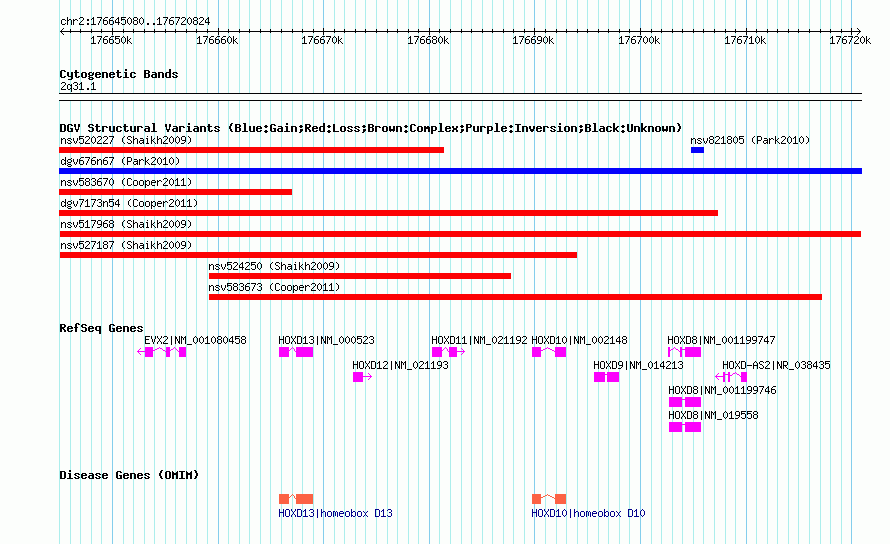Image resolution: width=890 pixels, height=544 pixels.
Task: Click the nsv583670 (Cooper2011) label
Action: point(126,182)
